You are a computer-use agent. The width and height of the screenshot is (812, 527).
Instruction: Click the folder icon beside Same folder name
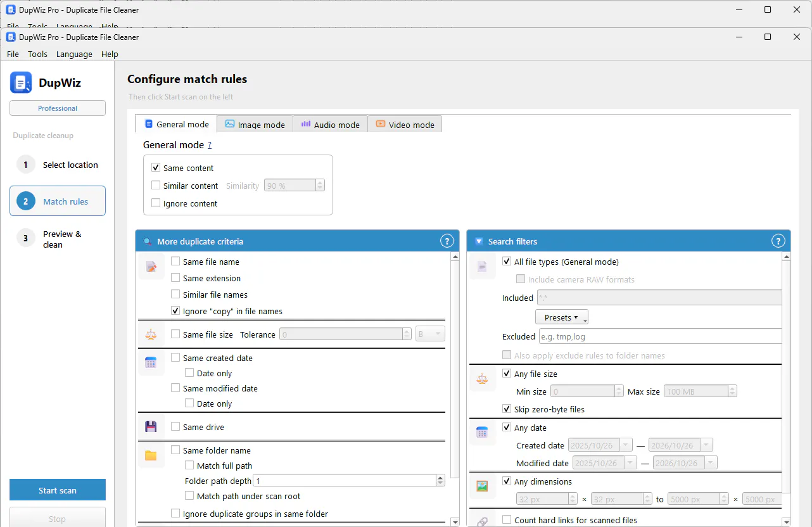tap(151, 455)
